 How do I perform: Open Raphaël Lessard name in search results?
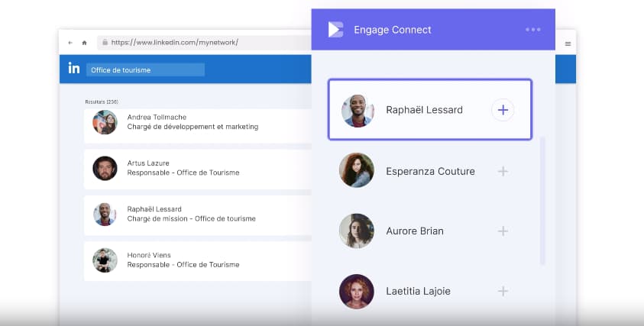(x=154, y=209)
